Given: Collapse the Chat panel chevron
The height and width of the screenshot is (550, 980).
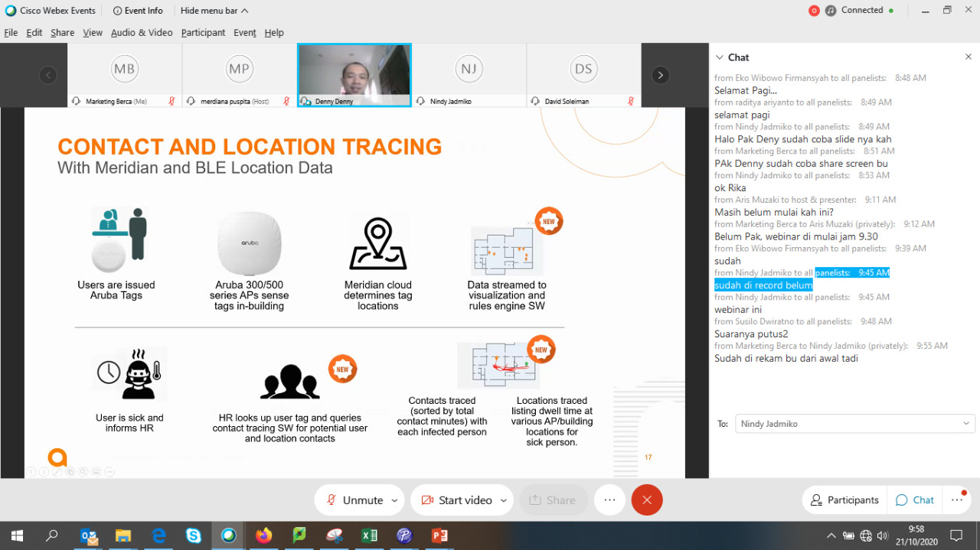Looking at the screenshot, I should click(720, 57).
